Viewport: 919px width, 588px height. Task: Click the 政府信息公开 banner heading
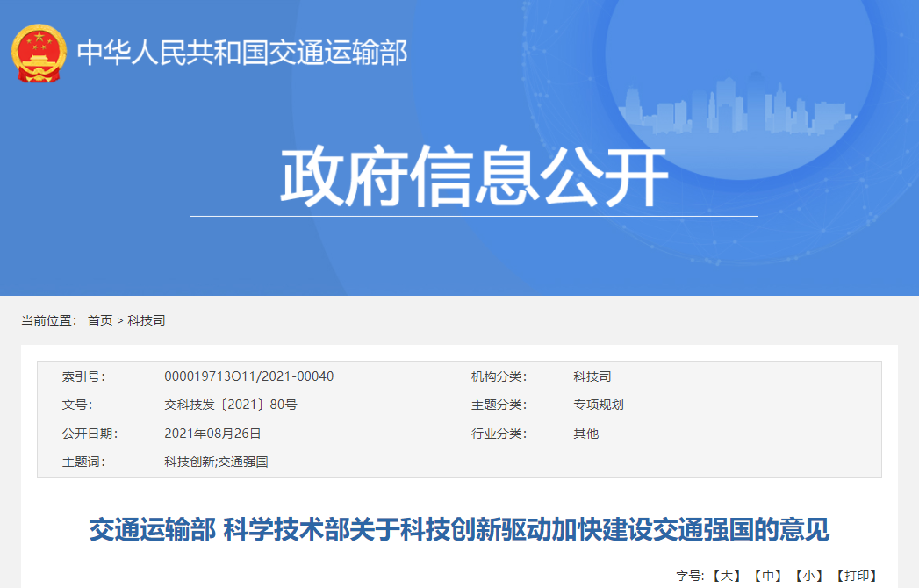pyautogui.click(x=474, y=177)
